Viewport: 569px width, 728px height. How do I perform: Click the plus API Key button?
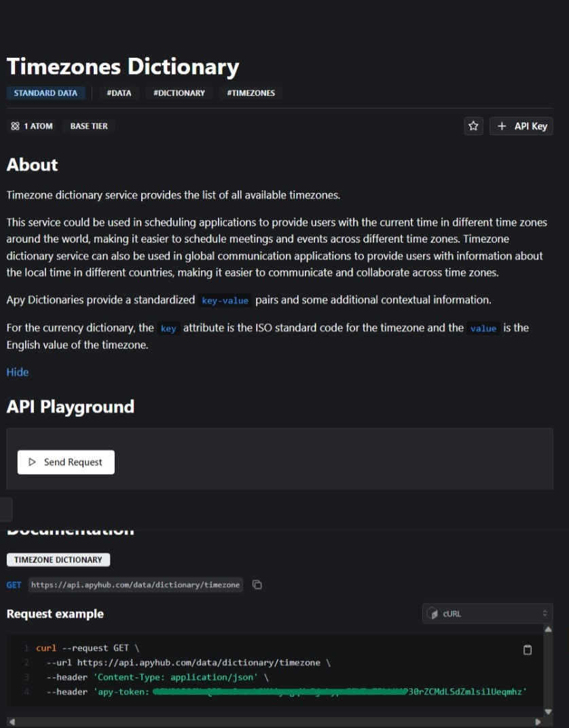[521, 126]
